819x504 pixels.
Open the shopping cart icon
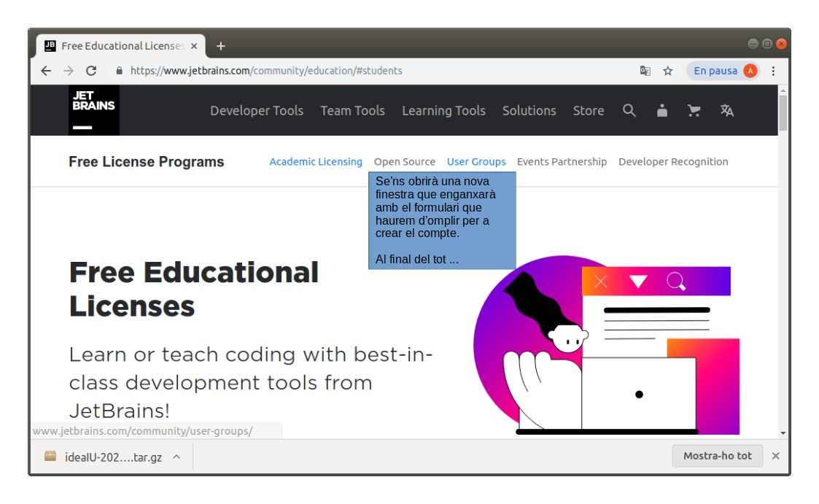pos(694,110)
